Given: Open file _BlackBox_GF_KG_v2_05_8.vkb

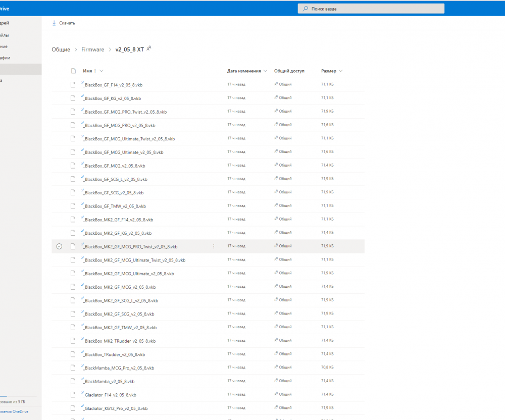Looking at the screenshot, I should 112,98.
